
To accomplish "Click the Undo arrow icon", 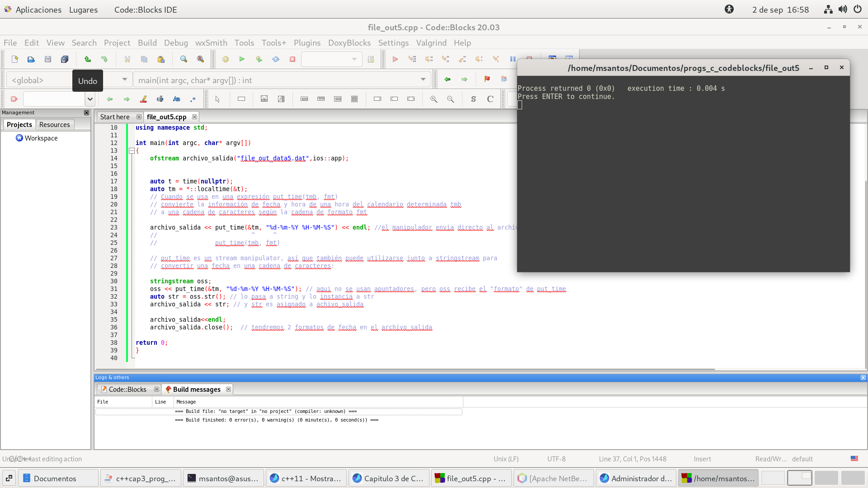I will [88, 59].
